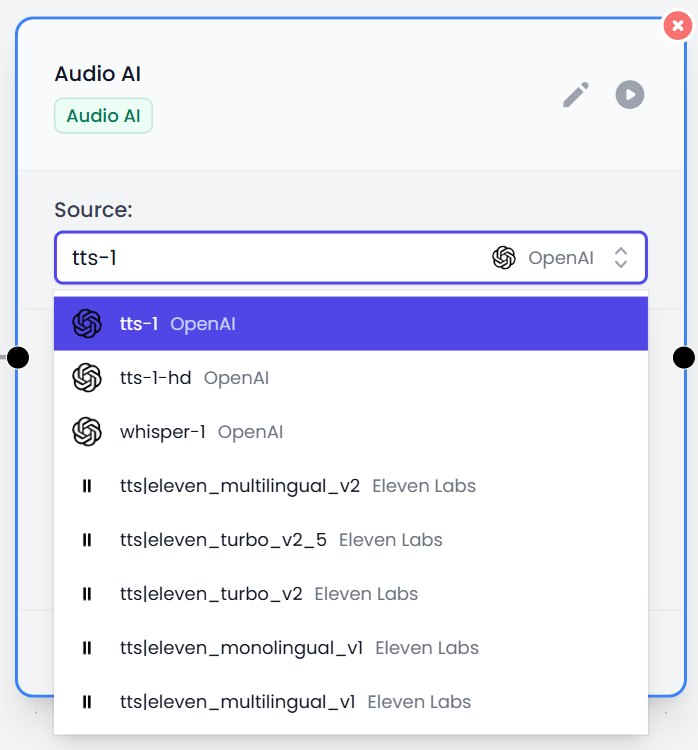The width and height of the screenshot is (698, 750).
Task: Click OpenAI logo in Source field
Action: click(504, 258)
